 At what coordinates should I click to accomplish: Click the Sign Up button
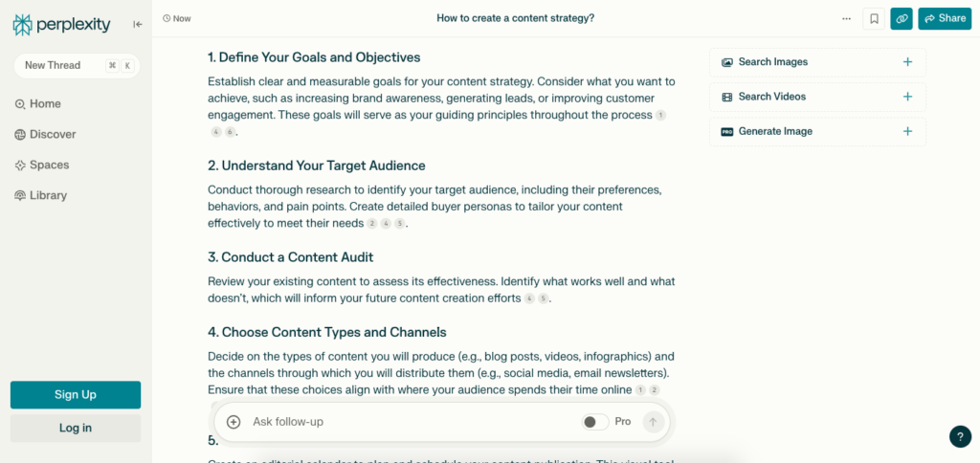click(76, 395)
